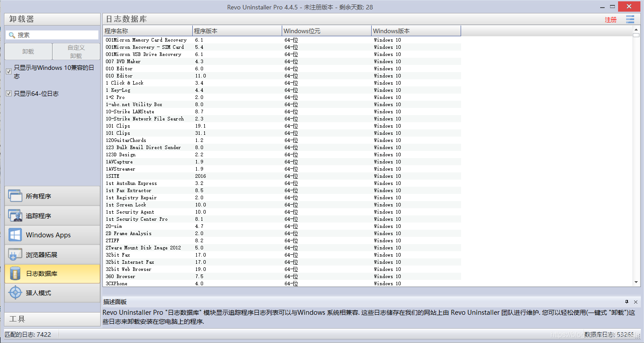Screen dimensions: 644x343
Task: Toggle 只显示64-位日志 checkbox
Action: [8, 94]
